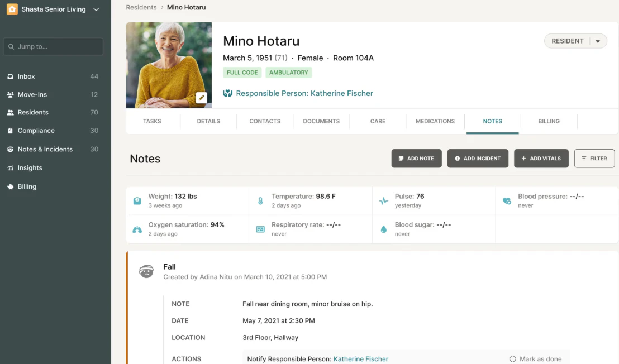The height and width of the screenshot is (364, 619).
Task: Click the Shasta Senior Living home icon
Action: click(12, 9)
